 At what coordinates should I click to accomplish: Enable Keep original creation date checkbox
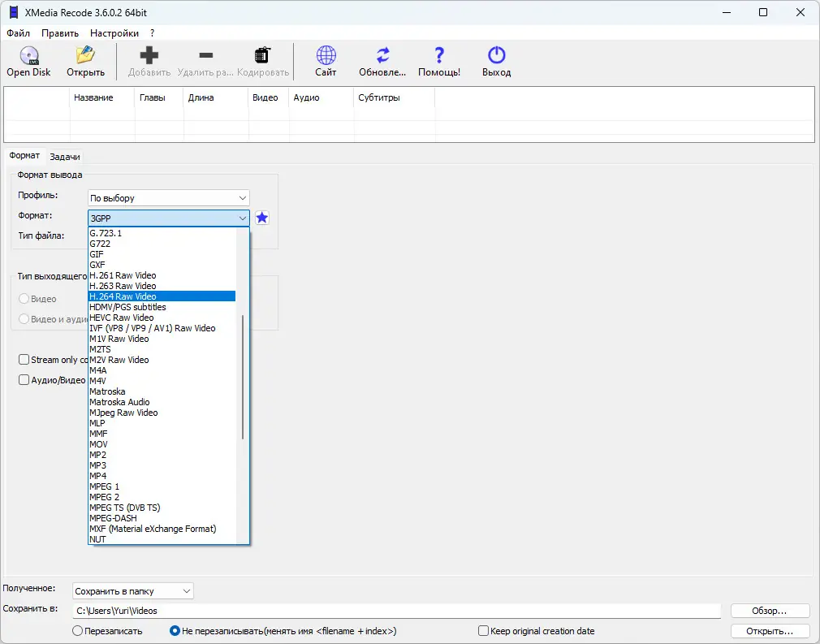click(483, 631)
